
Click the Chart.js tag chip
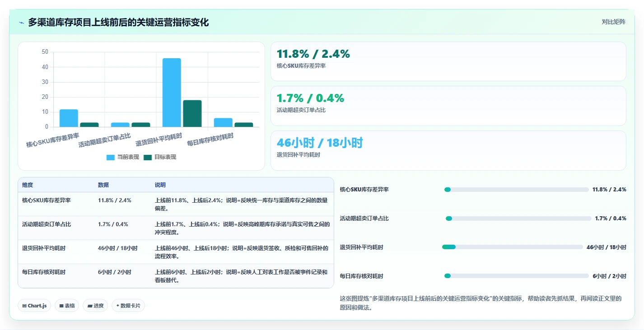pyautogui.click(x=35, y=306)
